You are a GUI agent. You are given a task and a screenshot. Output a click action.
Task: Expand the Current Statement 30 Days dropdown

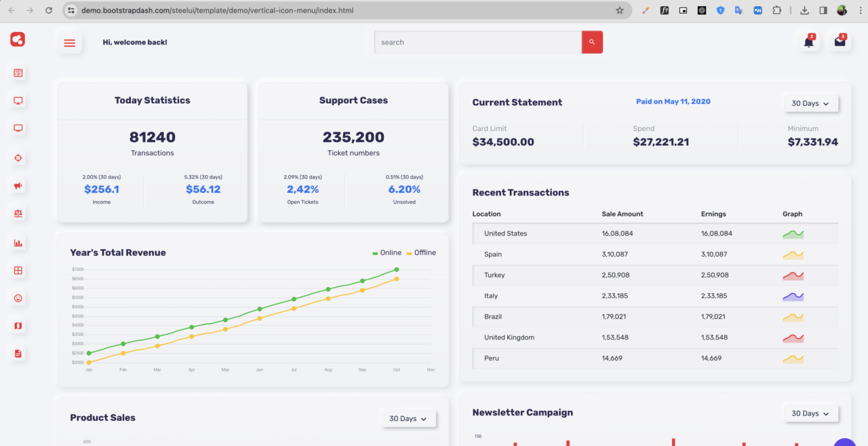pyautogui.click(x=810, y=104)
